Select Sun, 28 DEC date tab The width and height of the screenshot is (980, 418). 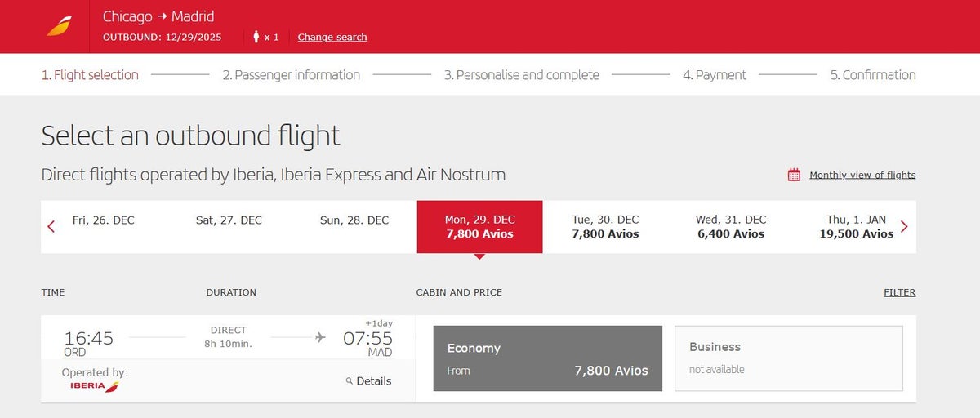tap(354, 220)
